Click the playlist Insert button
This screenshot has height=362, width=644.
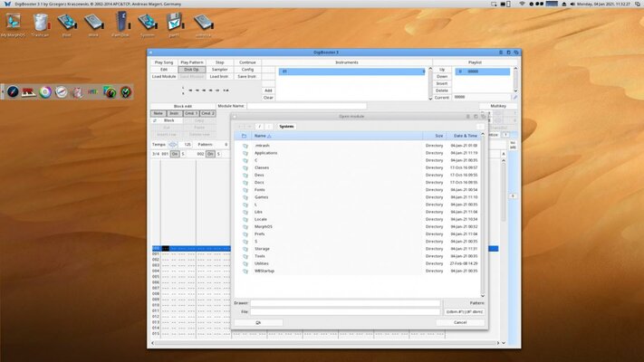click(442, 84)
